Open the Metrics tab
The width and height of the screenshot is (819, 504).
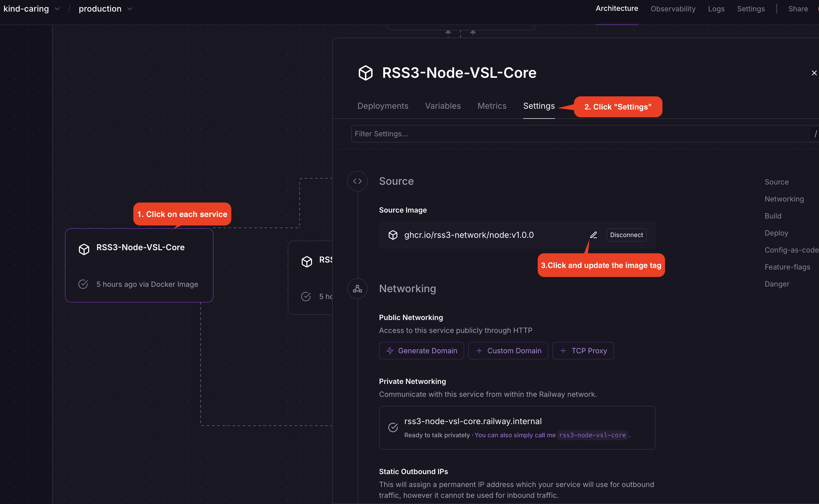tap(492, 106)
